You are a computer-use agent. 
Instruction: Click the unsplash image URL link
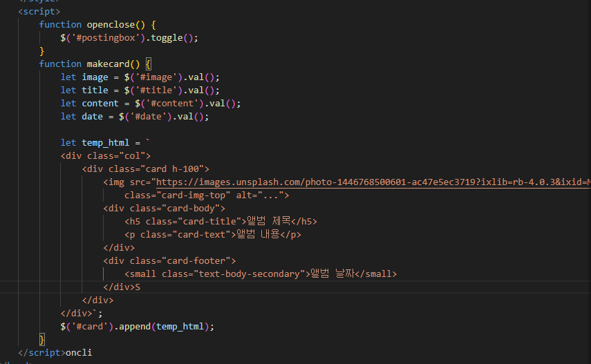pyautogui.click(x=373, y=182)
